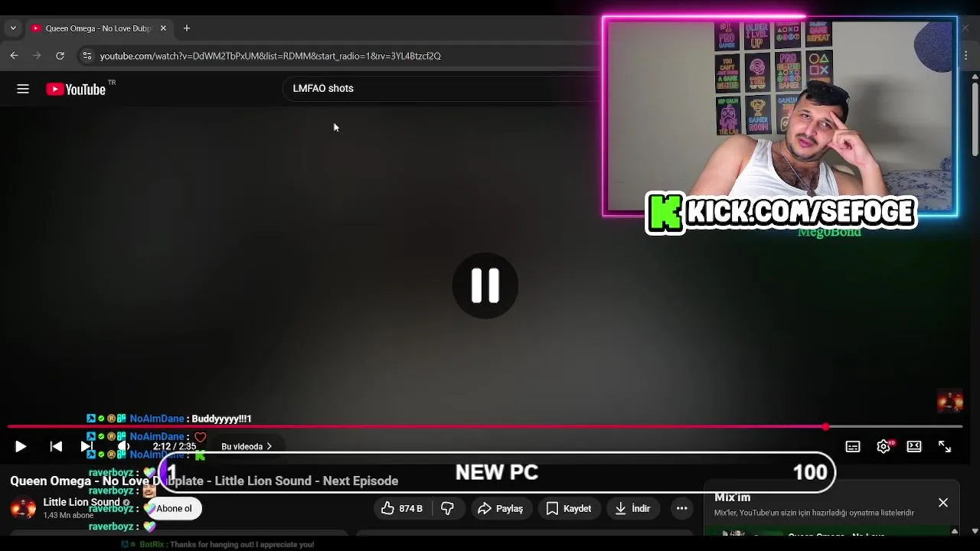
Task: Go back to previous page
Action: pos(14,56)
